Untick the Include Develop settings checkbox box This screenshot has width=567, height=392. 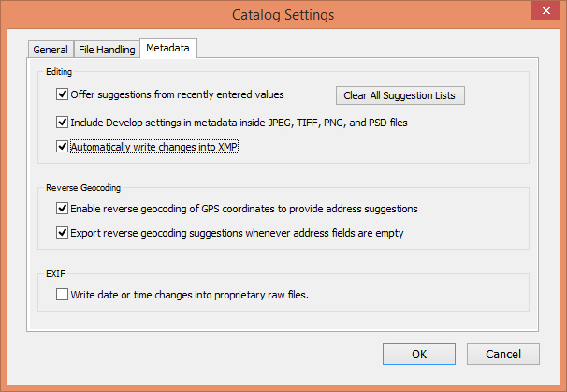62,123
